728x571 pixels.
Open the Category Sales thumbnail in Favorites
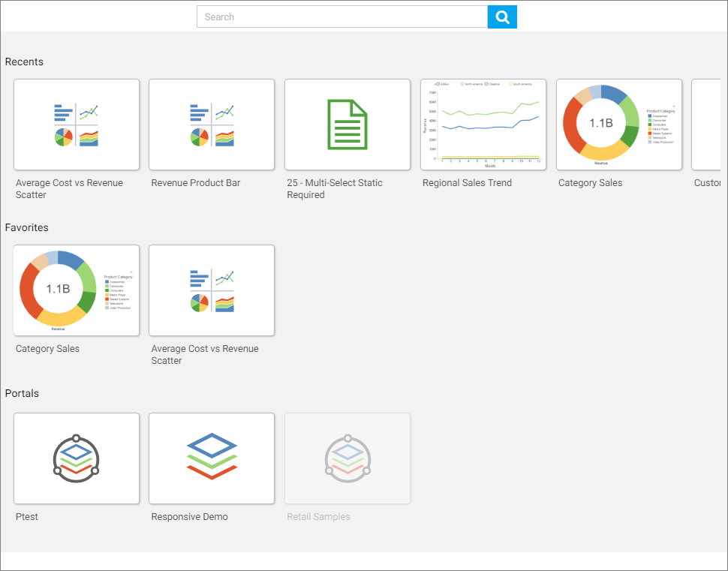pyautogui.click(x=77, y=290)
